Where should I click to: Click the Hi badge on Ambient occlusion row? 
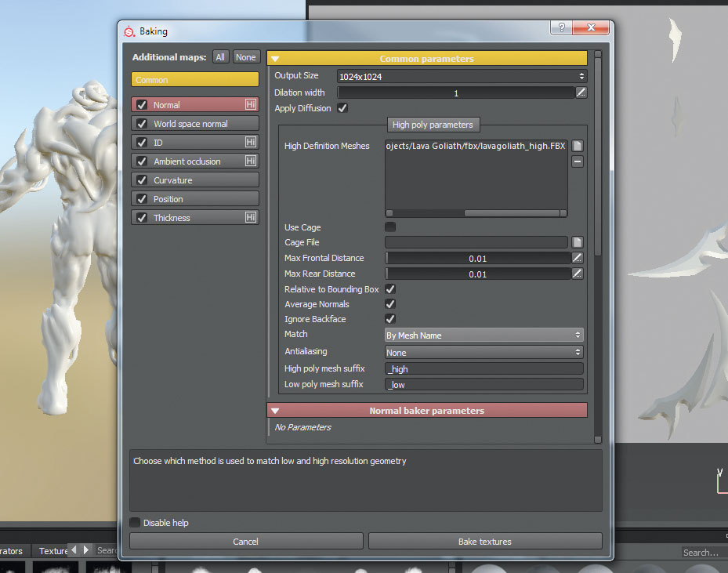(x=251, y=161)
